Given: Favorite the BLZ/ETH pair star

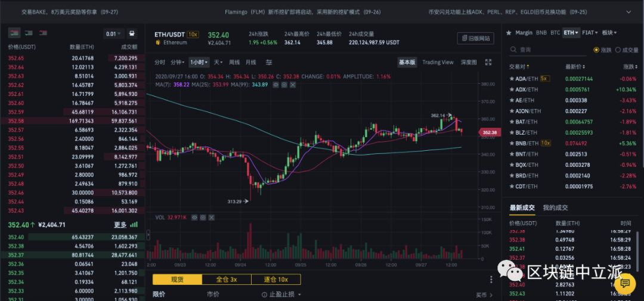Looking at the screenshot, I should point(512,133).
